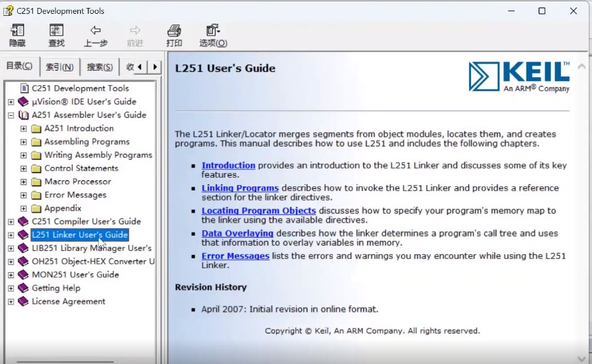
Task: Shift the tab strip left with arrow
Action: [140, 67]
